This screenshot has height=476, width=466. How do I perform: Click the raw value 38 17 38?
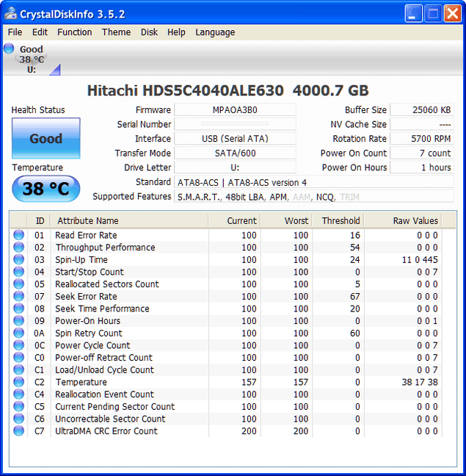tap(420, 382)
